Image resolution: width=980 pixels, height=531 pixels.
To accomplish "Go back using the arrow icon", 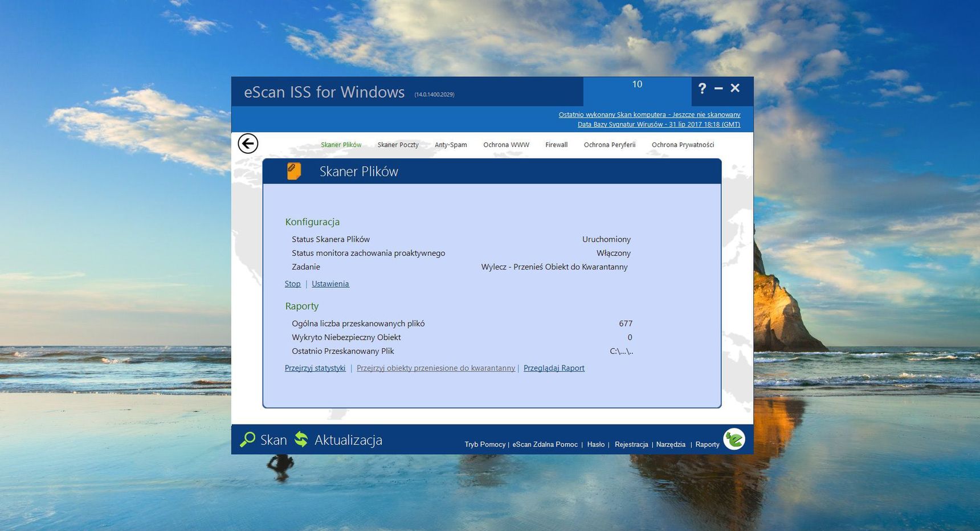I will (248, 144).
